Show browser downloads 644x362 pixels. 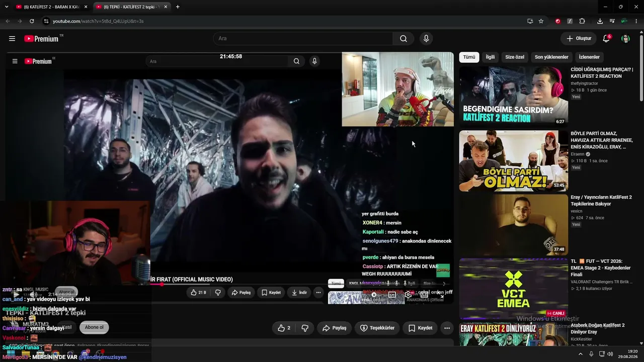(x=600, y=21)
